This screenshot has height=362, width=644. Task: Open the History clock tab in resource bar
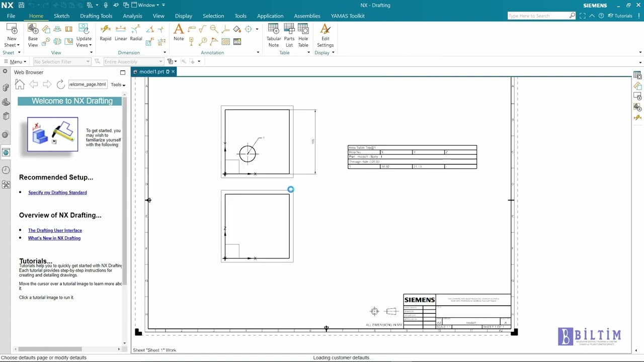click(6, 170)
